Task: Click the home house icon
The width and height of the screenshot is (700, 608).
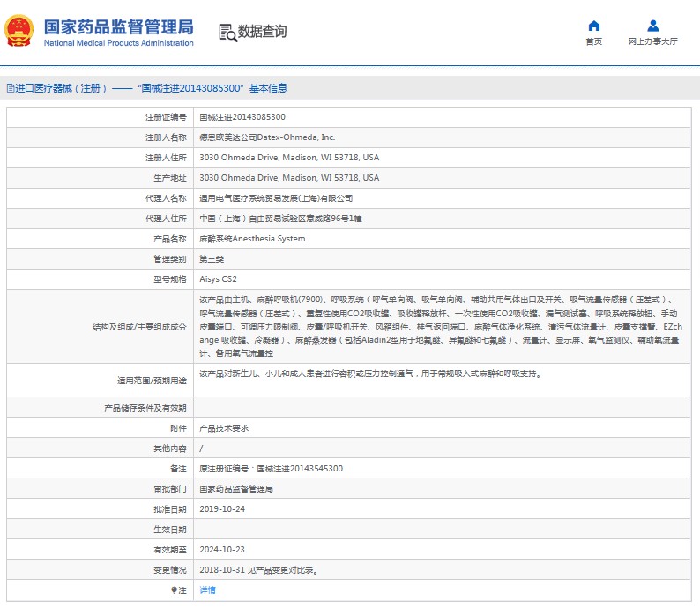Action: point(593,26)
